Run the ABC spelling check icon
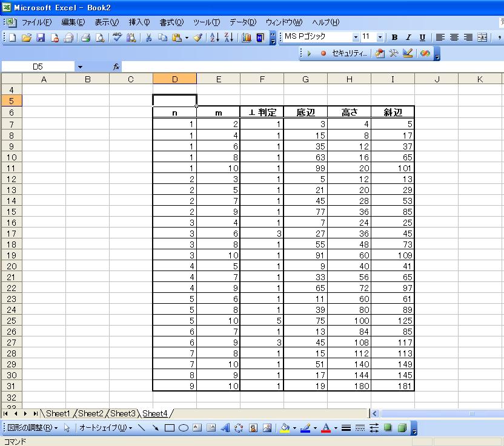This screenshot has height=446, width=504. pos(117,38)
